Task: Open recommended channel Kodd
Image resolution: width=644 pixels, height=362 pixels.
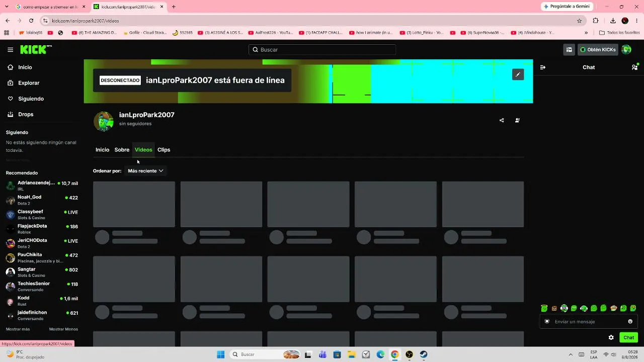Action: tap(42, 301)
